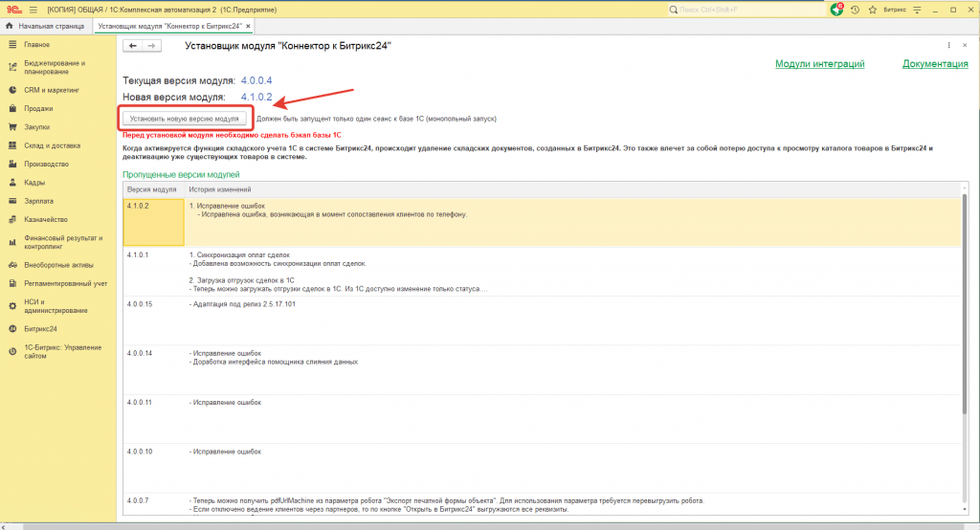Open the Продажи section
980x530 pixels.
point(38,109)
